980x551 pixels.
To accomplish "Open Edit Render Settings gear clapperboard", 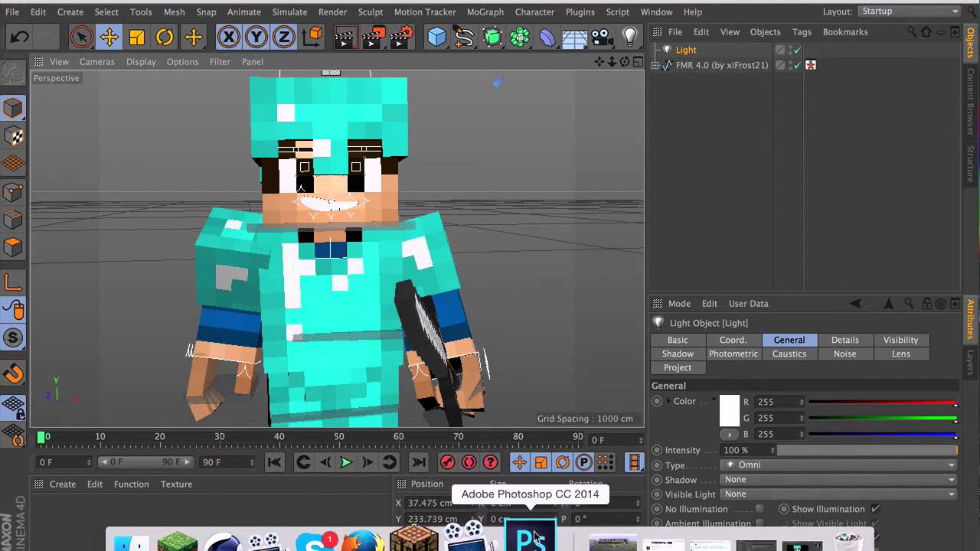I will click(x=403, y=37).
